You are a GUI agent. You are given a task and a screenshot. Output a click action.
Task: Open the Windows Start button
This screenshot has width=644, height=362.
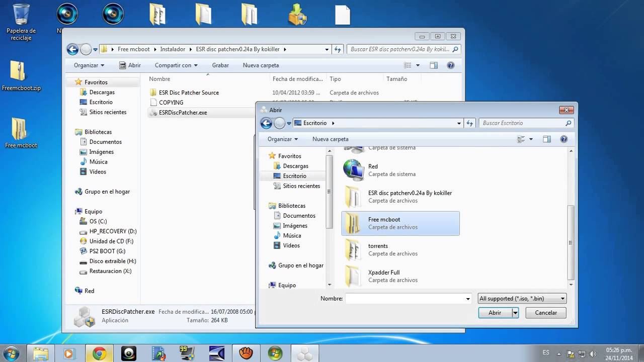pos(11,353)
